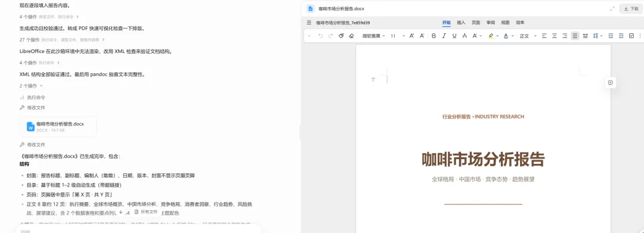Switch to the 开始 tab
This screenshot has width=644, height=233.
pos(447,23)
